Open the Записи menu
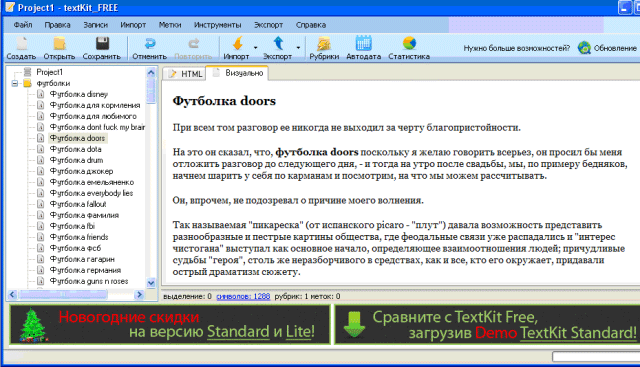The image size is (640, 367). 96,25
